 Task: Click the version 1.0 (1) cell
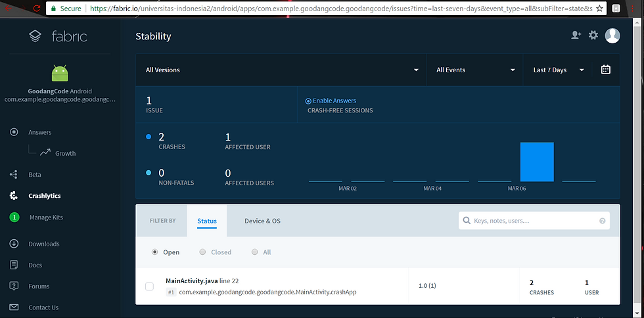pyautogui.click(x=427, y=286)
